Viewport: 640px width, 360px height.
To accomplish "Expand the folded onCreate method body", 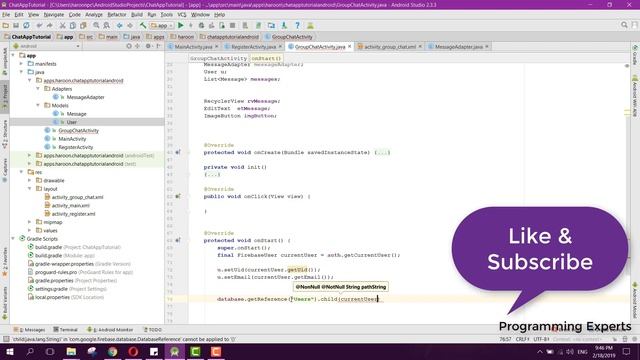I will (x=382, y=153).
